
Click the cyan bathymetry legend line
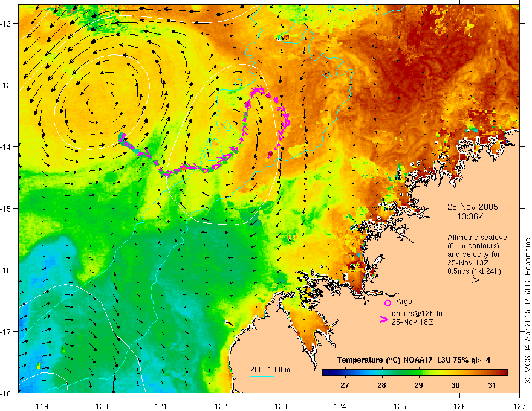point(262,376)
